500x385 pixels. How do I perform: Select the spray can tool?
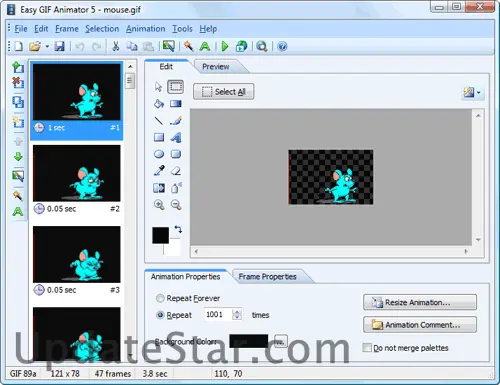tap(176, 188)
